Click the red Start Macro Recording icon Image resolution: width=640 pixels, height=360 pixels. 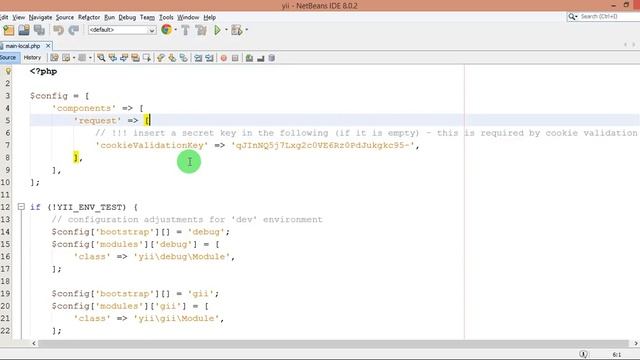[224, 58]
